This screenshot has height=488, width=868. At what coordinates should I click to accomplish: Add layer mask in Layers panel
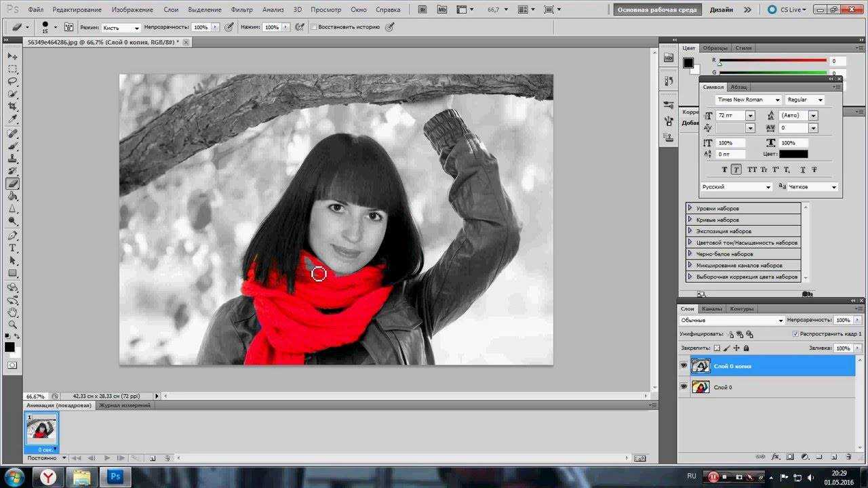(x=789, y=457)
